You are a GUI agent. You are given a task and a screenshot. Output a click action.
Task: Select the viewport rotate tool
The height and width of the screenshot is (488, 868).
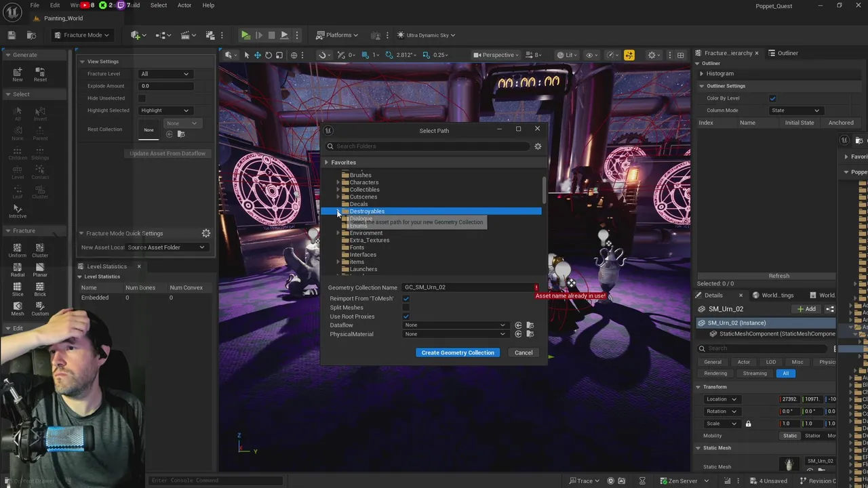pyautogui.click(x=269, y=55)
